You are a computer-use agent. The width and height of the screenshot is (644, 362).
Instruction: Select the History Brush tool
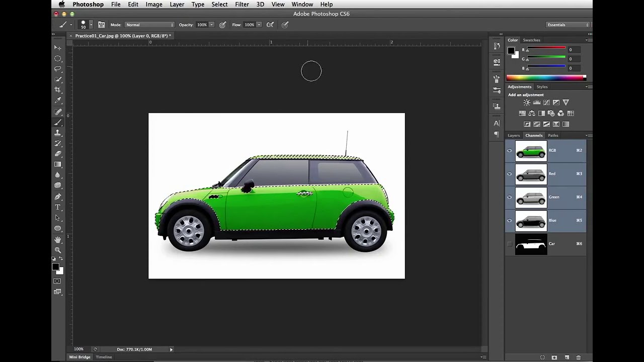[57, 143]
